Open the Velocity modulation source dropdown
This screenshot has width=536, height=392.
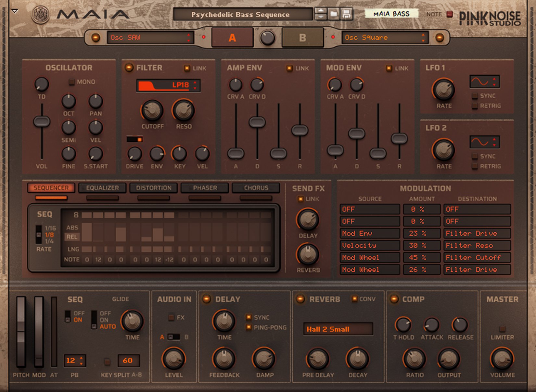[370, 245]
